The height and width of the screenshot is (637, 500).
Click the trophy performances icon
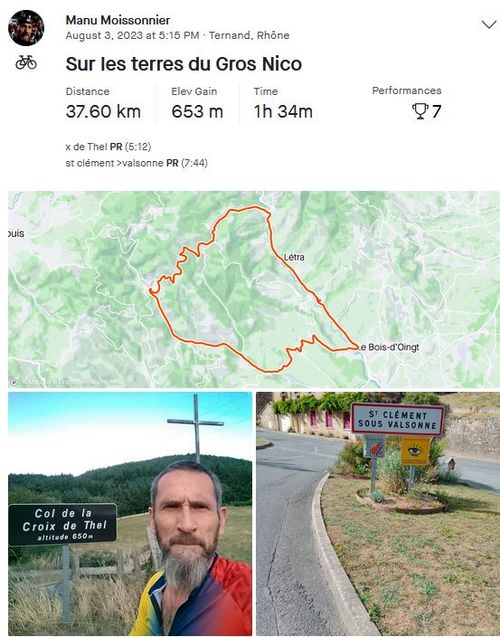[x=420, y=111]
